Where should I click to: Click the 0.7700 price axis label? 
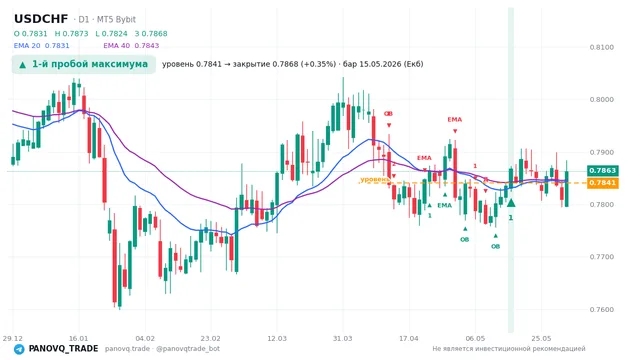[602, 257]
